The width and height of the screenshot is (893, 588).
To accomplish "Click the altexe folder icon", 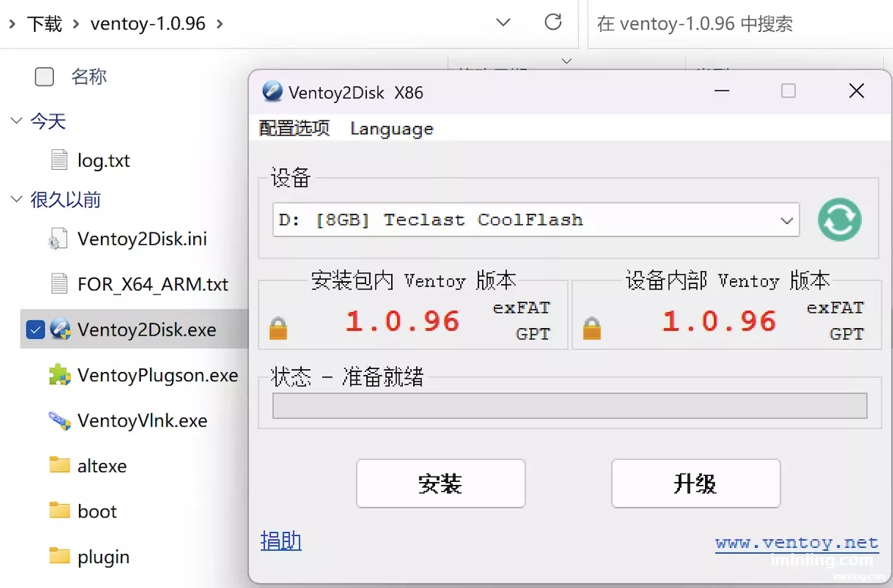I will pyautogui.click(x=59, y=464).
